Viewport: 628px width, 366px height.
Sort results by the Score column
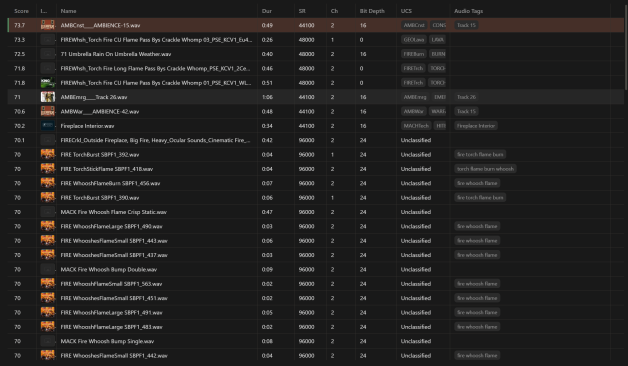(x=21, y=11)
